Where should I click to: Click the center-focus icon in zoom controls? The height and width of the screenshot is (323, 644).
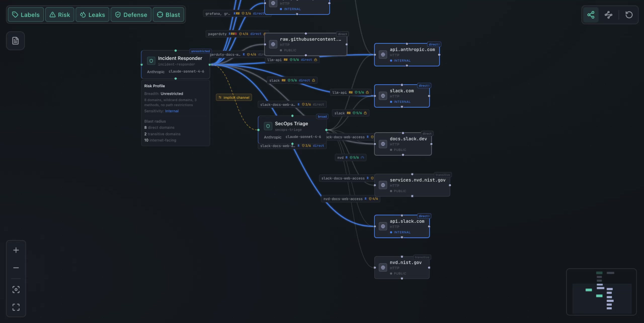(16, 290)
